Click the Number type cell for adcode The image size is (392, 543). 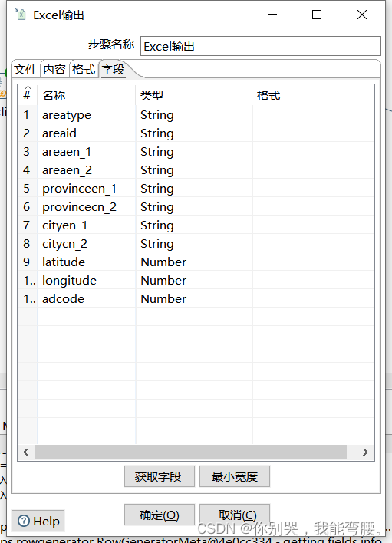[194, 298]
